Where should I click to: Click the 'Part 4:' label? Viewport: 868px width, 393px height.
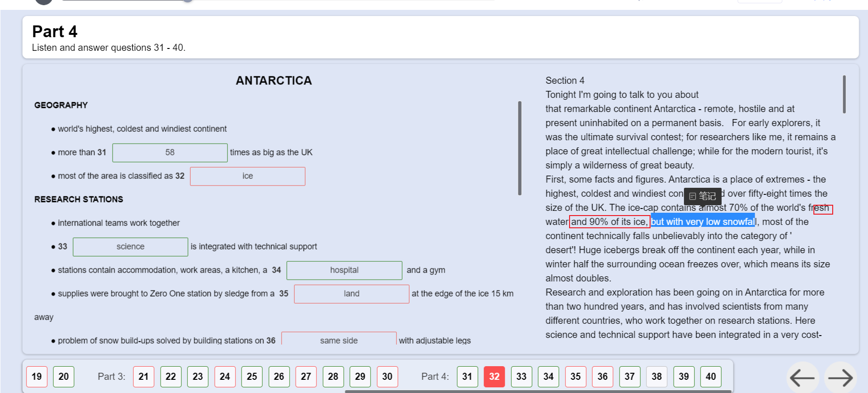click(x=435, y=377)
